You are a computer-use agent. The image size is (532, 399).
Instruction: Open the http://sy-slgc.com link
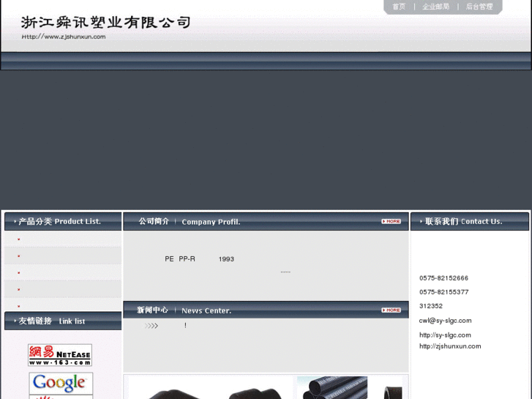445,335
